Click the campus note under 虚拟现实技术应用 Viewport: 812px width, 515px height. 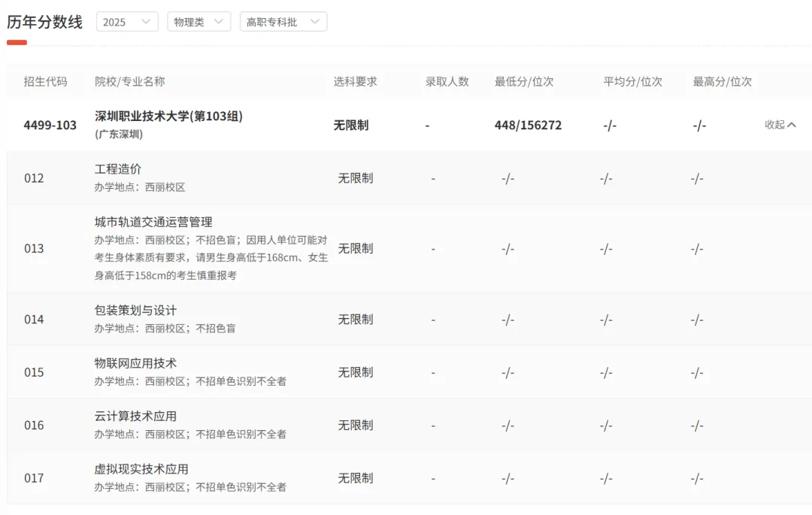[x=190, y=486]
